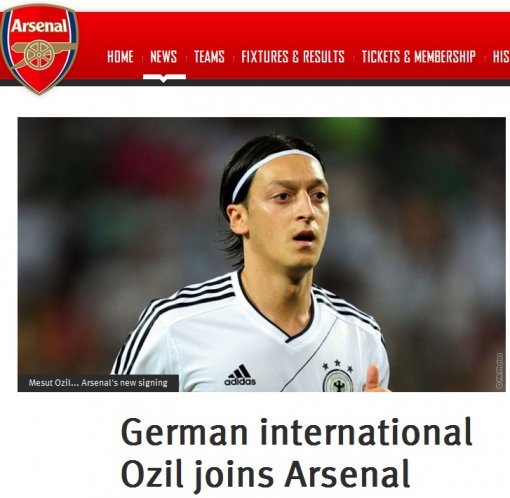The height and width of the screenshot is (498, 510).
Task: Click the white active indicator under NEWS
Action: click(164, 78)
